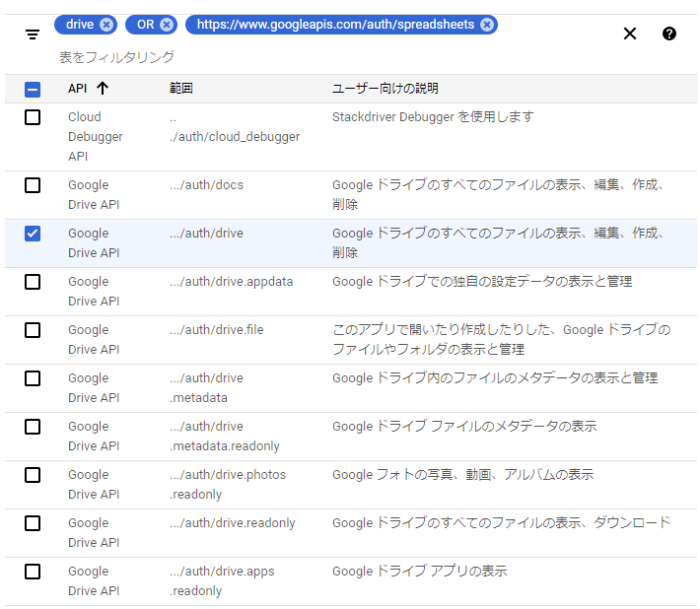This screenshot has width=700, height=609.
Task: Select the drive.metadata.readonly scope checkbox
Action: pyautogui.click(x=33, y=427)
